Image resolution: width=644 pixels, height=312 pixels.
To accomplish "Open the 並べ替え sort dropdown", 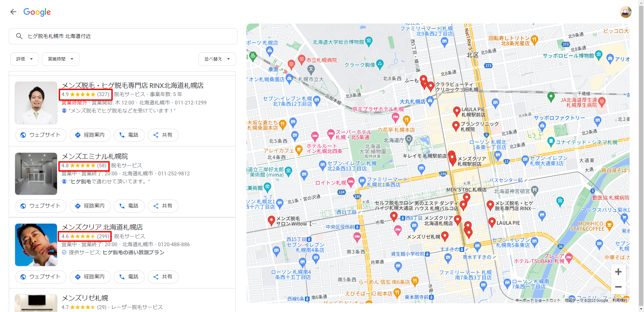I will pos(217,59).
